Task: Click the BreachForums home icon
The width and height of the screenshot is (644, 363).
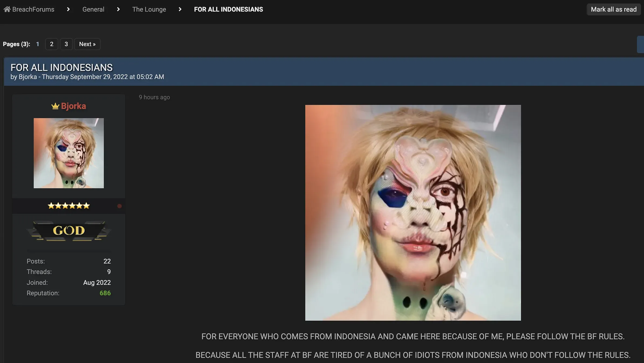Action: click(x=7, y=9)
